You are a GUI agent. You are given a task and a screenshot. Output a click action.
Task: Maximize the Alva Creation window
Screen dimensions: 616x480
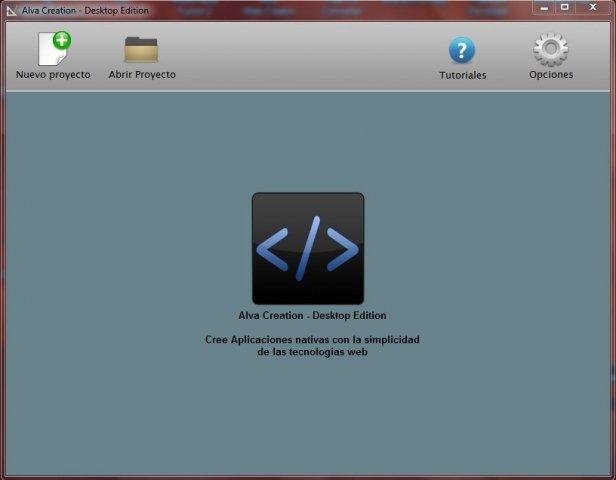coord(565,7)
